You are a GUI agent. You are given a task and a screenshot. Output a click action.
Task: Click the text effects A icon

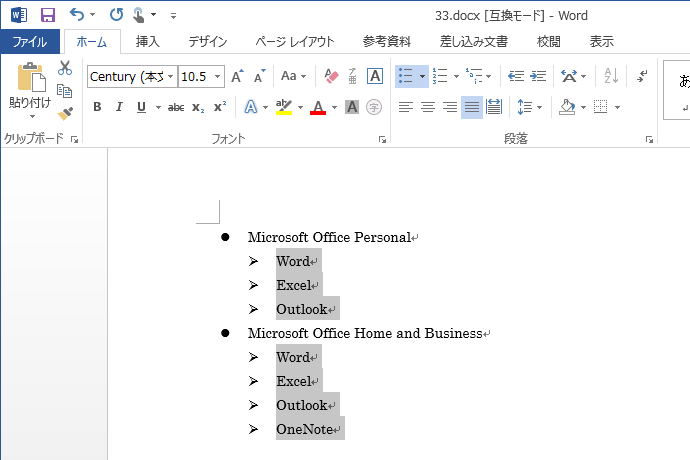coord(251,107)
